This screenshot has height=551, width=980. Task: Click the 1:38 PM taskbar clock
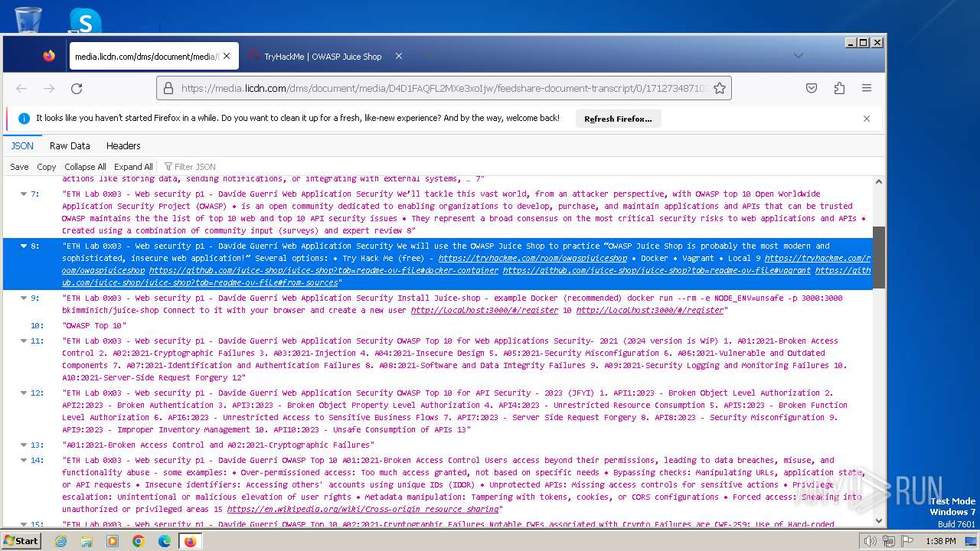point(940,541)
